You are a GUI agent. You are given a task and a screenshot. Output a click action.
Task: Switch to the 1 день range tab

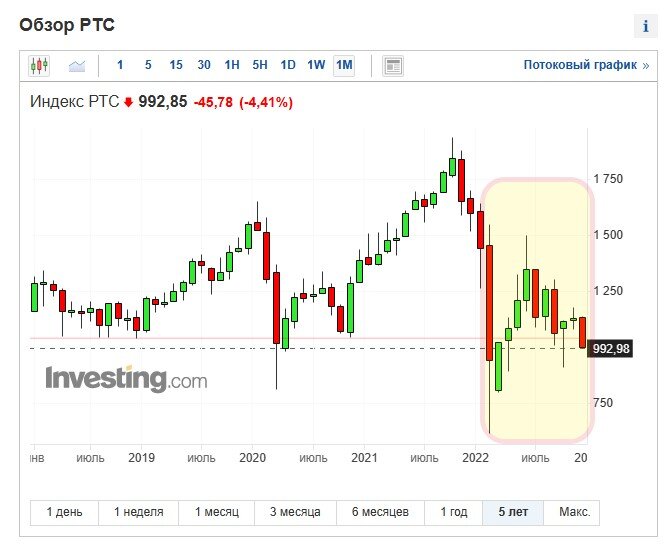pos(64,512)
